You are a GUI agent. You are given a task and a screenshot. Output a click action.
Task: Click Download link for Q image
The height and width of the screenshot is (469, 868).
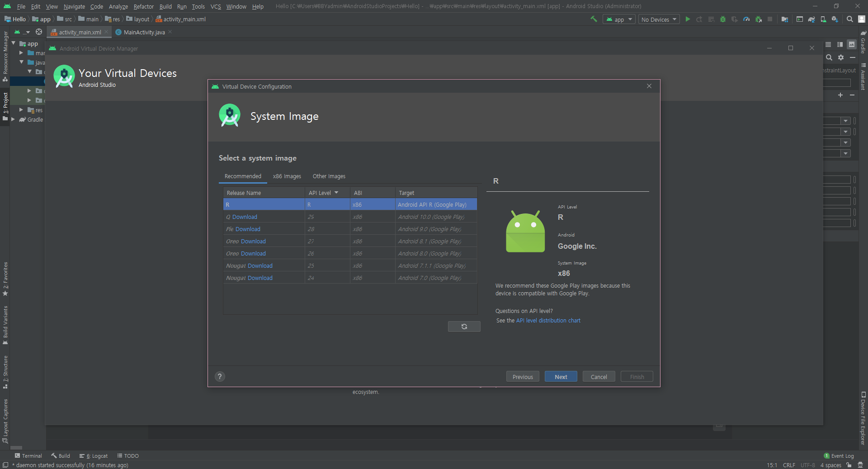245,217
